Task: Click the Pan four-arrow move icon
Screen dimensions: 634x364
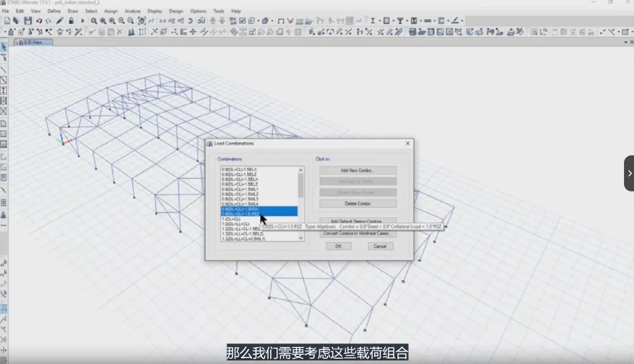Action: 193,32
